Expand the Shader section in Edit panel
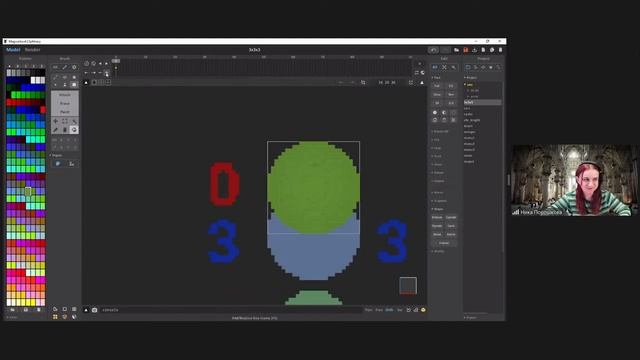The image size is (640, 360). tap(438, 251)
